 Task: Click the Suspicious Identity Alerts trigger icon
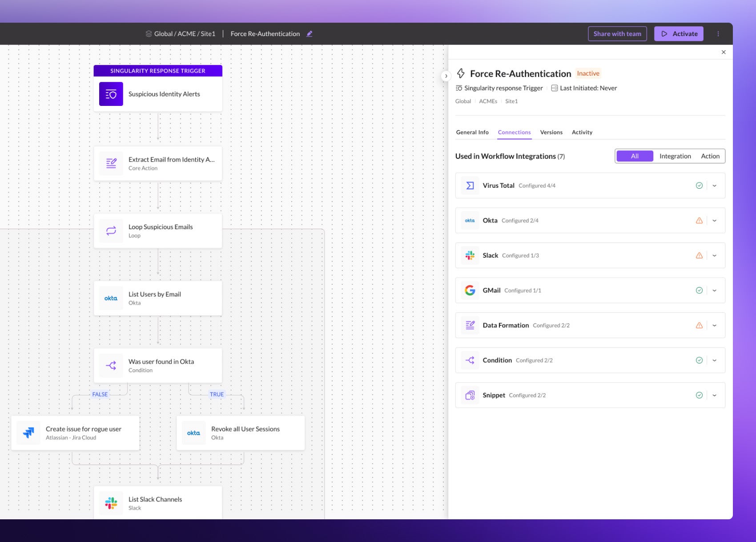(111, 94)
